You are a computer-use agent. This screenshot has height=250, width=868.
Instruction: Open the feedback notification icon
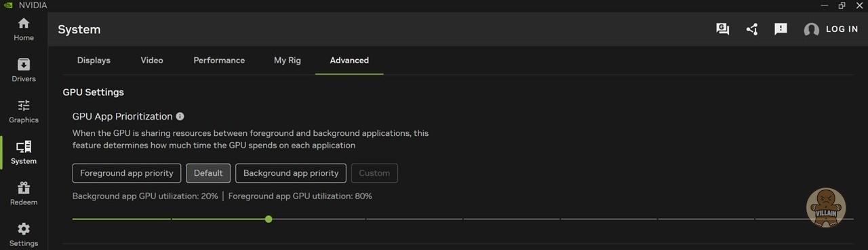(x=781, y=29)
